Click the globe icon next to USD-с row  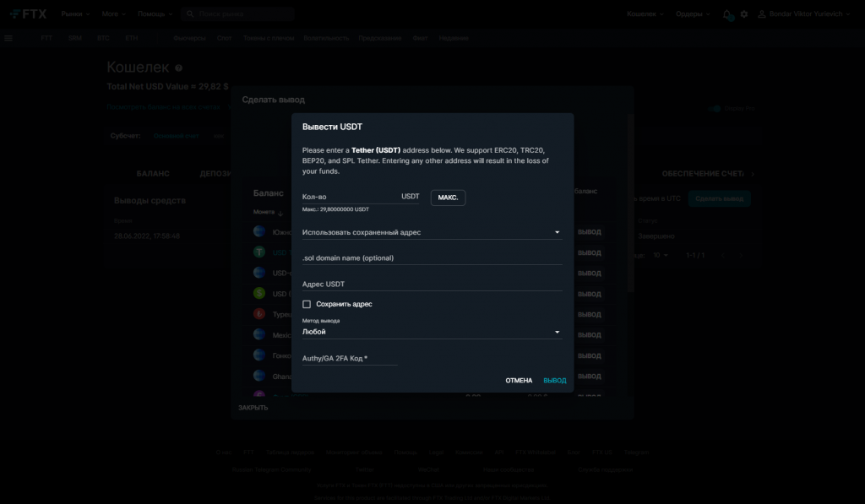[x=259, y=273]
